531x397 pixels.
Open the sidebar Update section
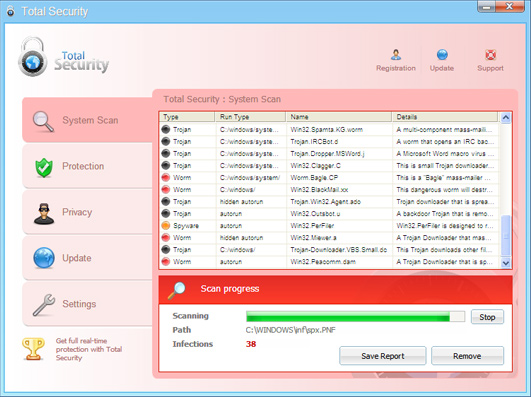pyautogui.click(x=87, y=258)
